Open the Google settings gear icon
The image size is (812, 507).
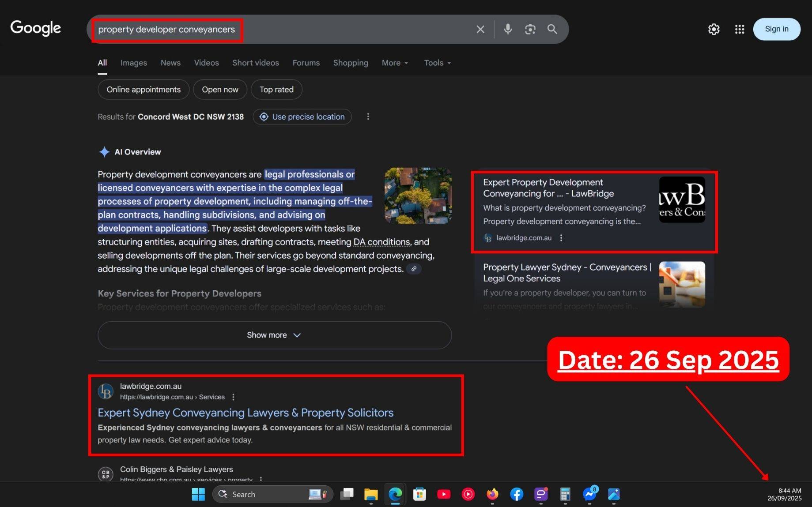(x=714, y=29)
